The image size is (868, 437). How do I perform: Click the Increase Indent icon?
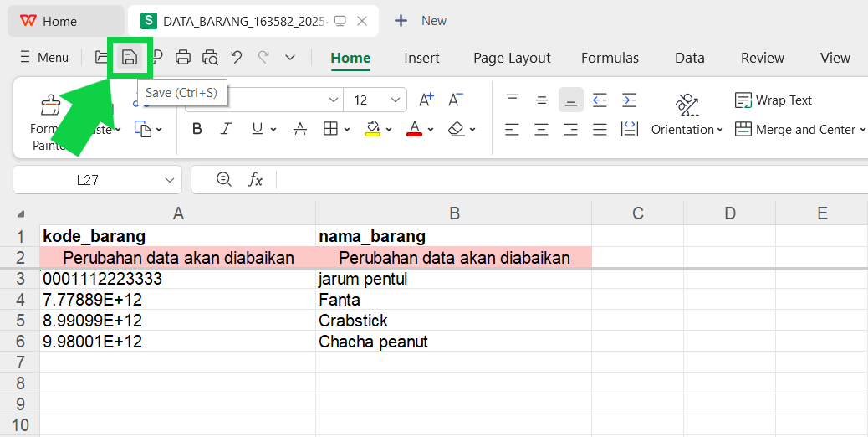pyautogui.click(x=629, y=100)
